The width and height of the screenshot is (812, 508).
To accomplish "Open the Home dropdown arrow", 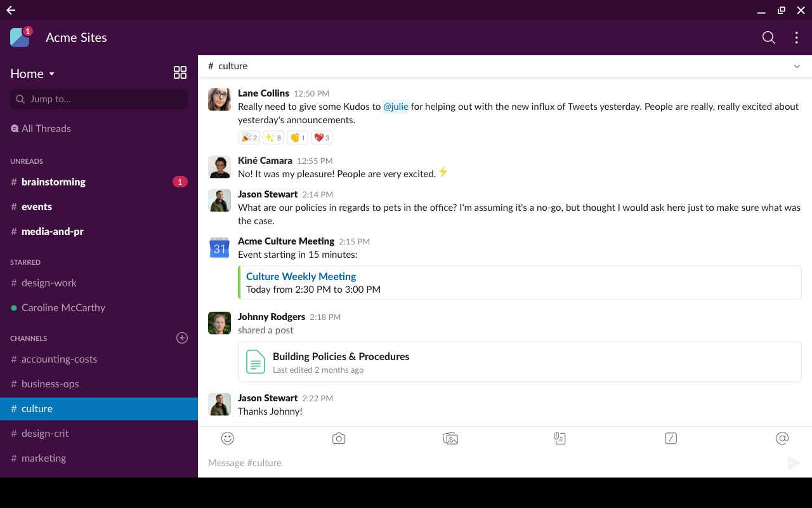I will (51, 74).
